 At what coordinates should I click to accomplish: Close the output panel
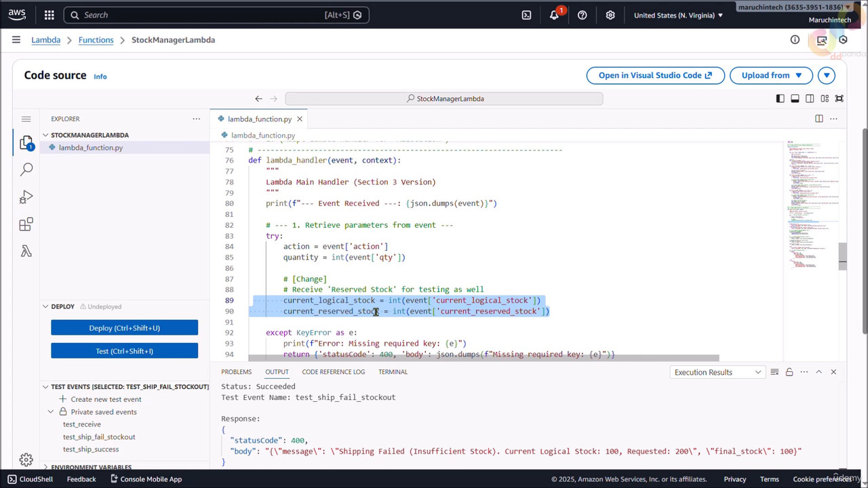pos(833,372)
